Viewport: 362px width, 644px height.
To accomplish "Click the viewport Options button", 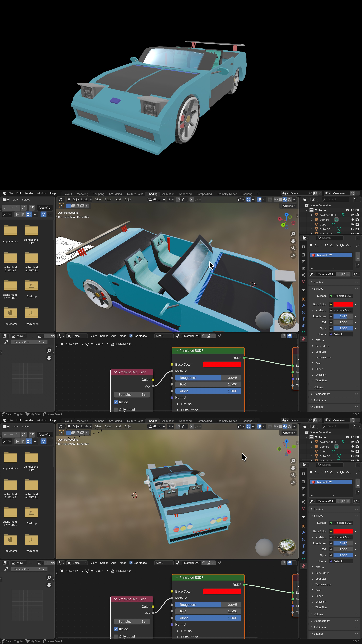I will (289, 206).
